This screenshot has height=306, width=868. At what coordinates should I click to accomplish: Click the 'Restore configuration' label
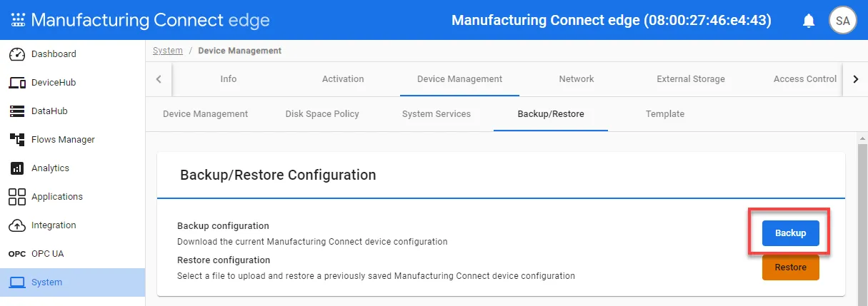(x=224, y=260)
